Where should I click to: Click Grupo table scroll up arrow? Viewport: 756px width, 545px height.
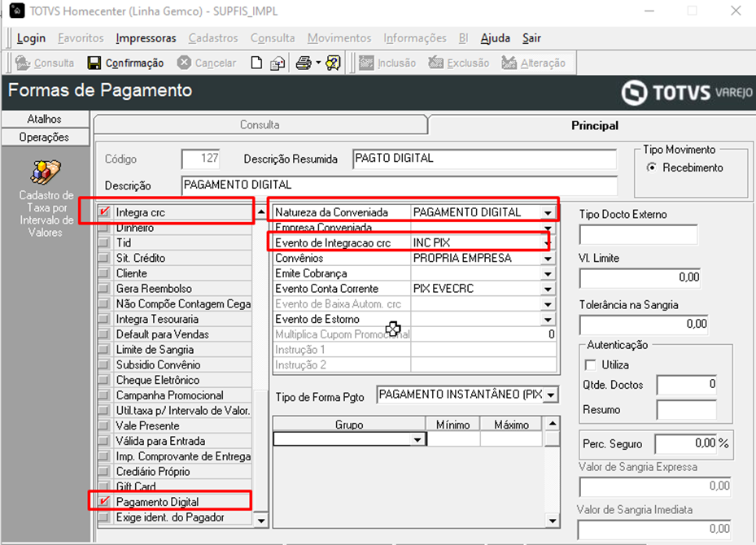(552, 424)
